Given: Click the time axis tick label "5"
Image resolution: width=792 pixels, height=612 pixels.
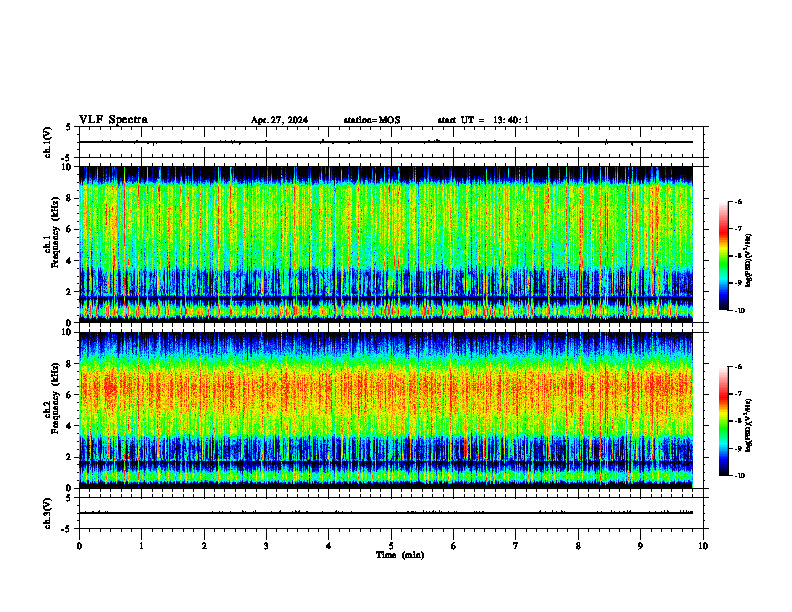Looking at the screenshot, I should pos(391,546).
